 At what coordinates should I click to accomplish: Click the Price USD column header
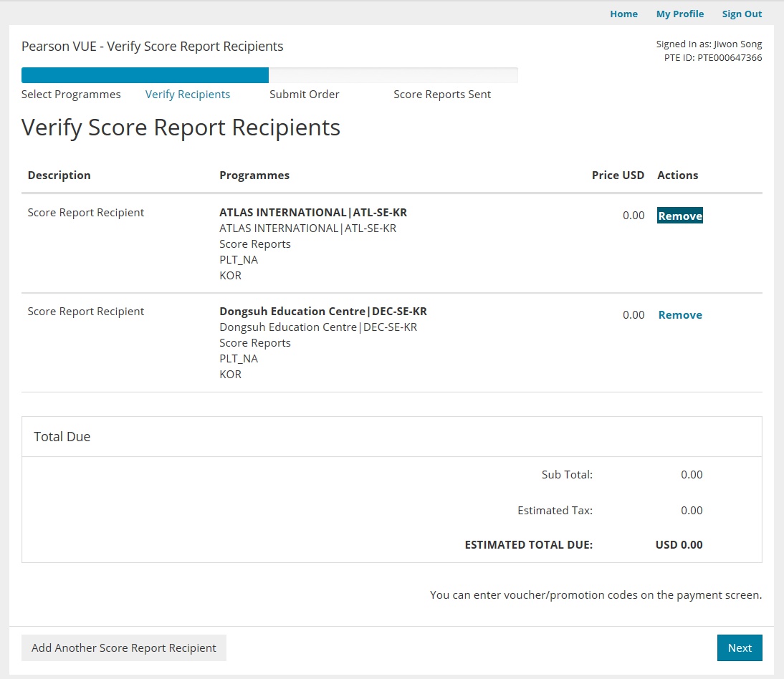(618, 175)
